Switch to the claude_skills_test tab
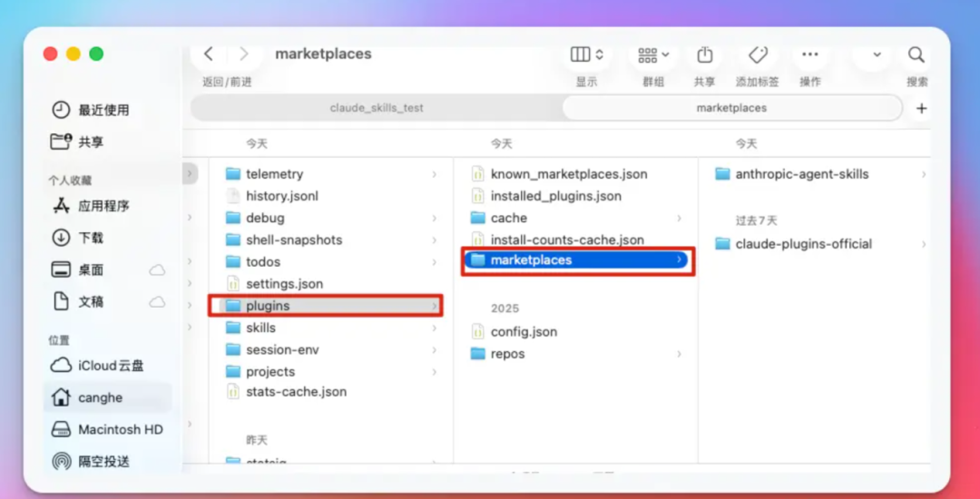Image resolution: width=980 pixels, height=499 pixels. click(377, 108)
